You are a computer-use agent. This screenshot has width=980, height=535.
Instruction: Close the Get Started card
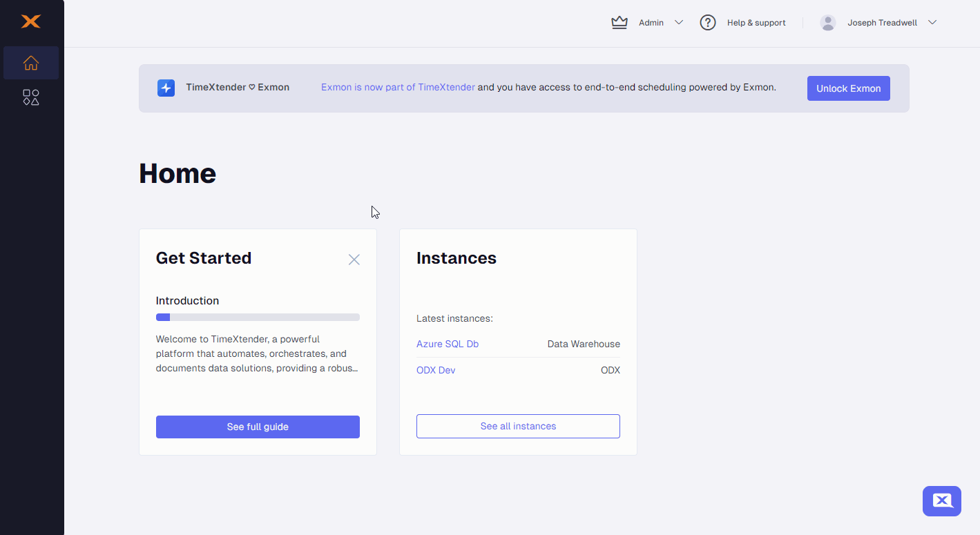(354, 260)
